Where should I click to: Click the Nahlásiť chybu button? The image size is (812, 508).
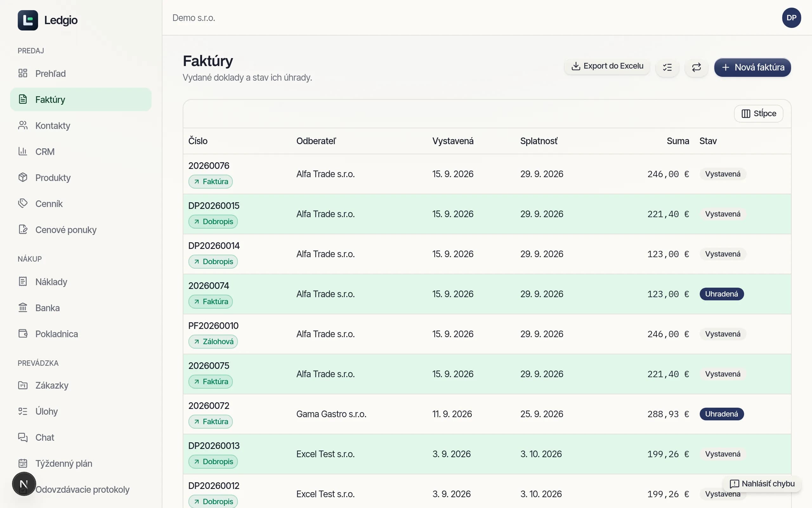click(x=762, y=484)
